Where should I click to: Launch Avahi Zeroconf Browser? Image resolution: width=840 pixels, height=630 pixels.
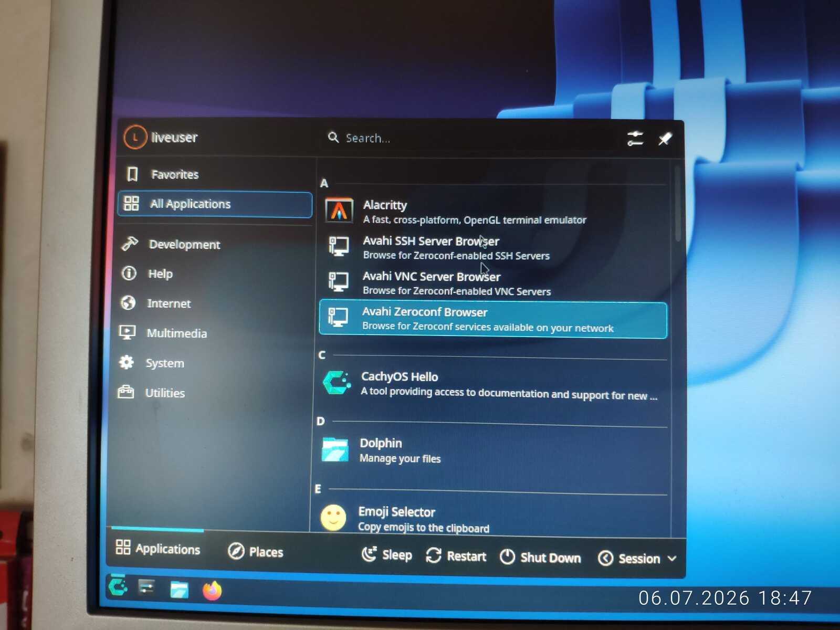click(493, 320)
